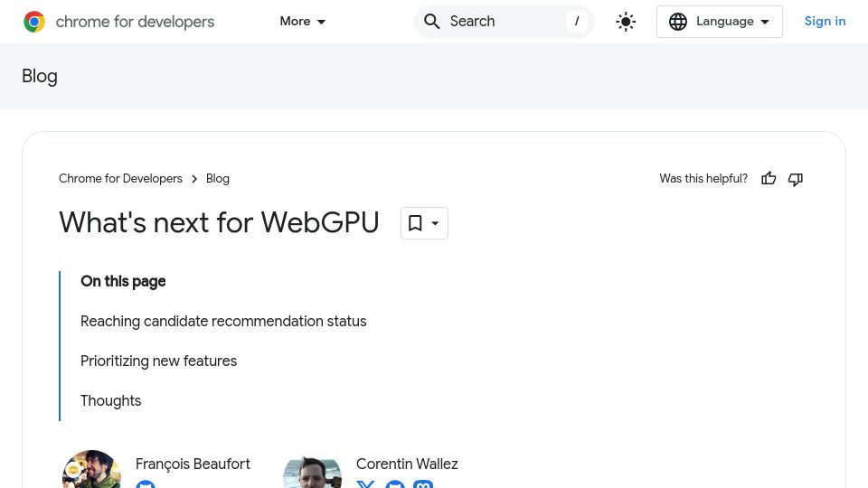
Task: Click the Chrome logo icon
Action: pyautogui.click(x=34, y=22)
